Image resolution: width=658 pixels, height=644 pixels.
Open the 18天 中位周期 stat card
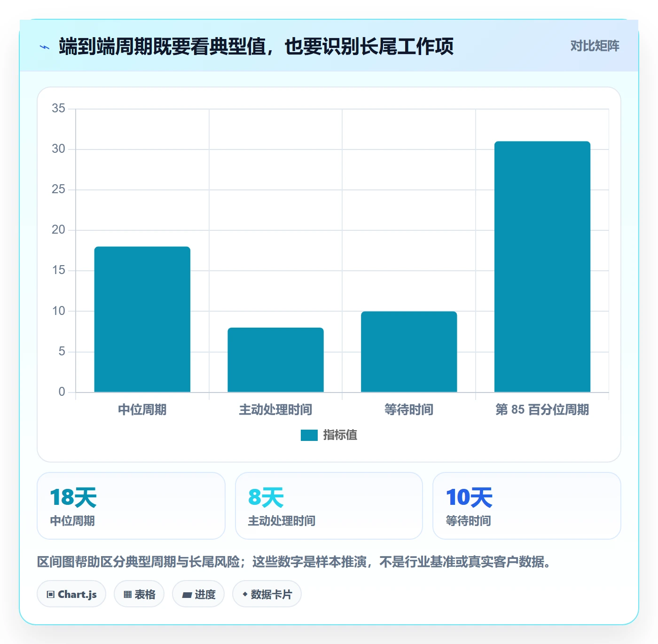tap(131, 506)
